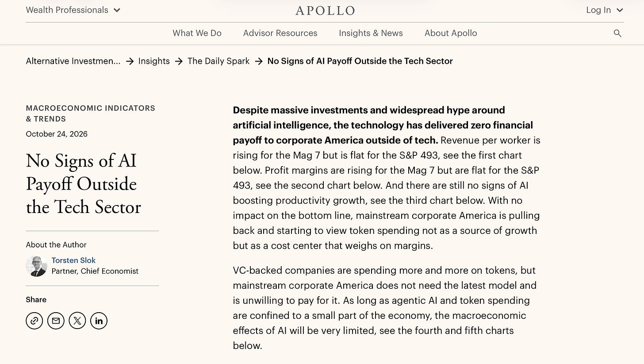The width and height of the screenshot is (644, 364).
Task: Copy article link via chain icon
Action: (x=34, y=321)
